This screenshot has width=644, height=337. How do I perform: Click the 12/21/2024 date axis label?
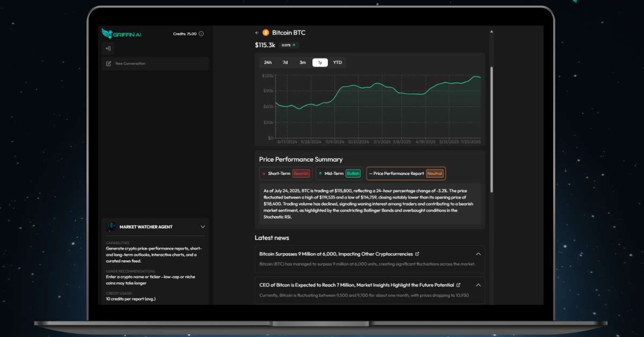pos(358,142)
